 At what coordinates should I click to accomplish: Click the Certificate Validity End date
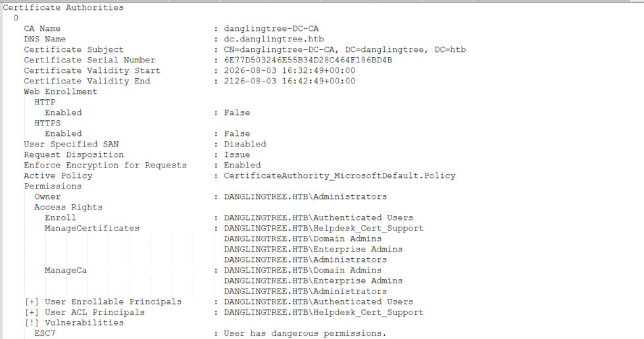(289, 81)
